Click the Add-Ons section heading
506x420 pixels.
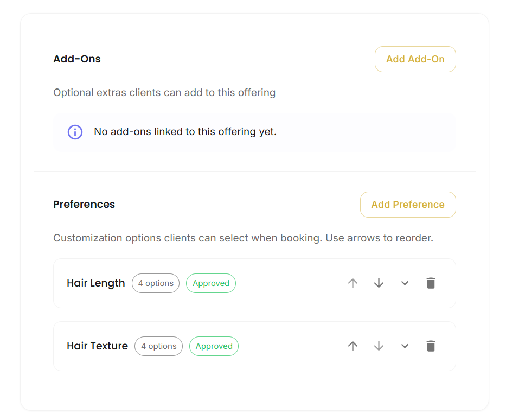tap(77, 59)
